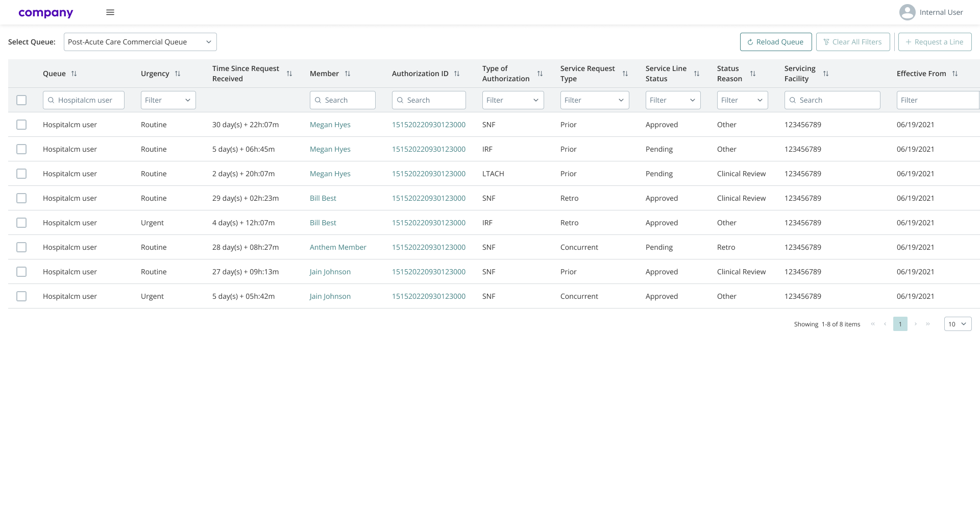980x521 pixels.
Task: Click the Clear All Filters button
Action: (x=853, y=42)
